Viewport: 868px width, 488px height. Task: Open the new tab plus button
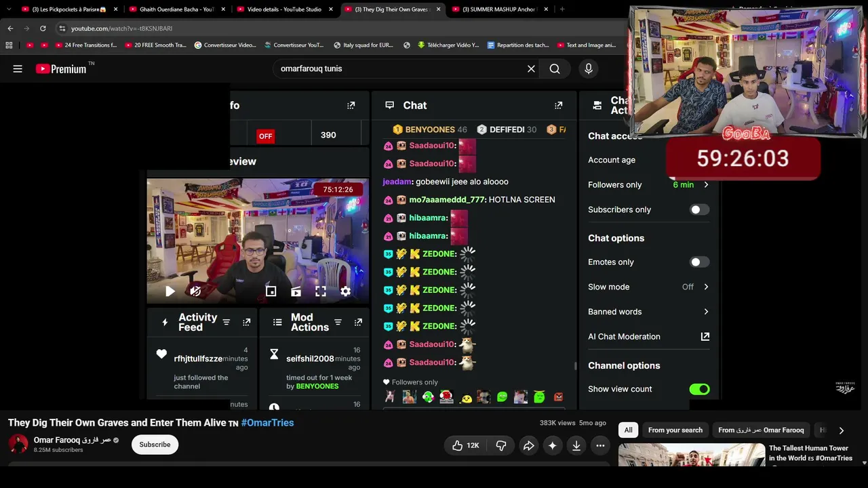click(562, 9)
